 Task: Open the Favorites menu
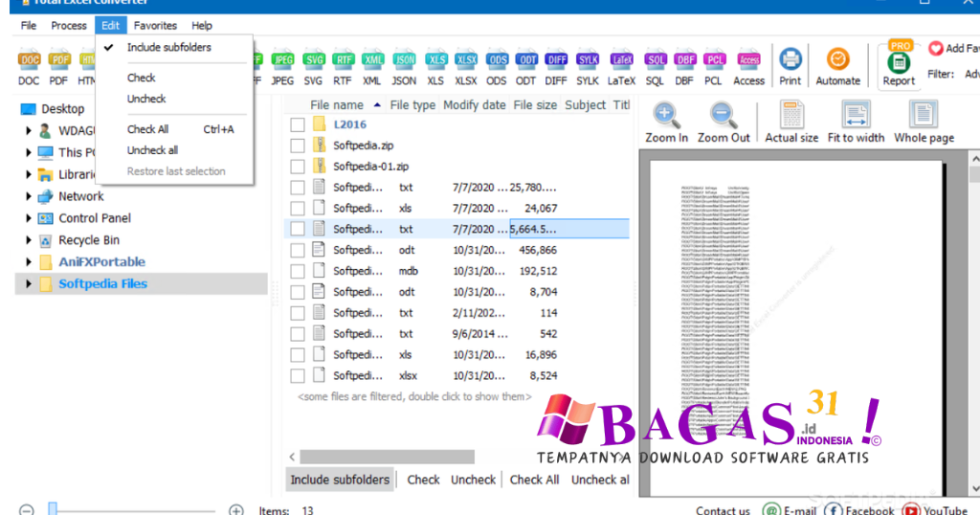(x=155, y=26)
